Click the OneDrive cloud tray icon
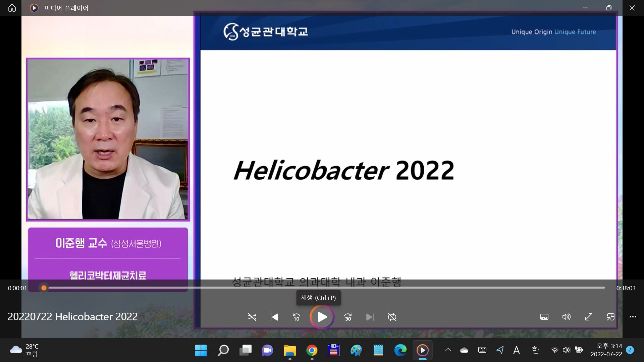The image size is (644, 362). pyautogui.click(x=464, y=350)
